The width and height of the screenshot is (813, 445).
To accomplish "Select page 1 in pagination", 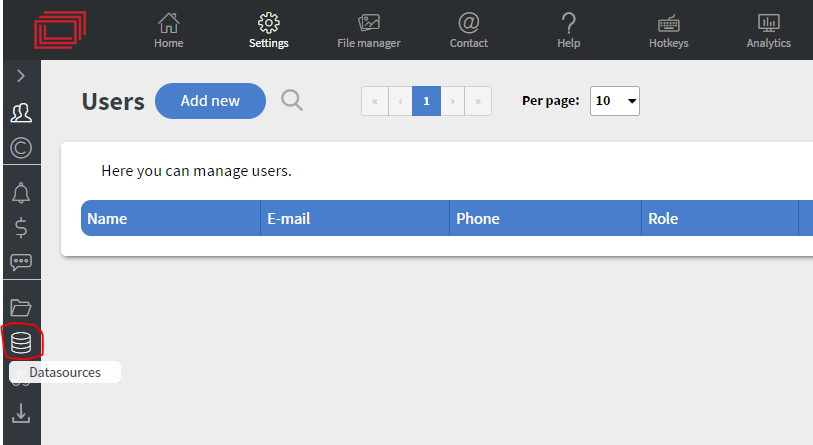I will coord(426,101).
